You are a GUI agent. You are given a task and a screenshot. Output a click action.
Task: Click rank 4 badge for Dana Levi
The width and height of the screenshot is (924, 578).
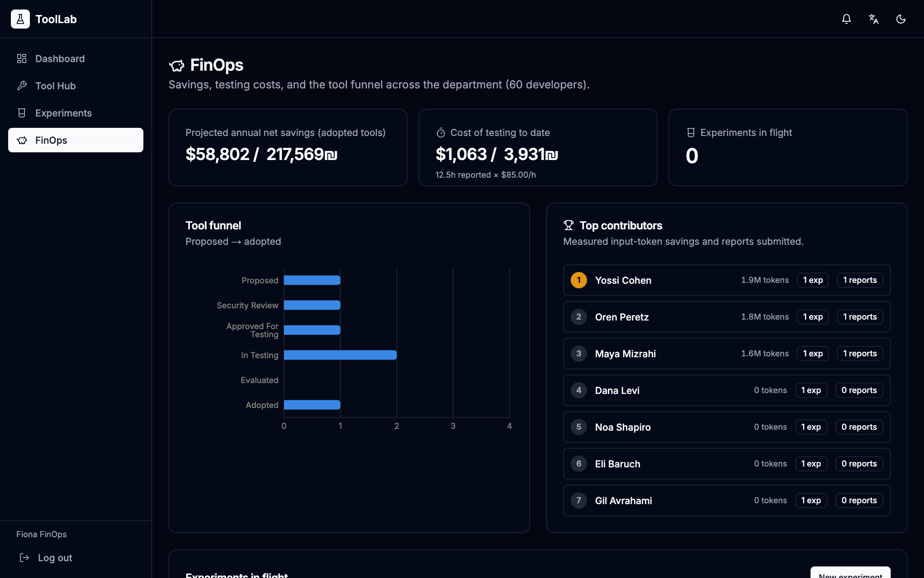click(x=579, y=390)
